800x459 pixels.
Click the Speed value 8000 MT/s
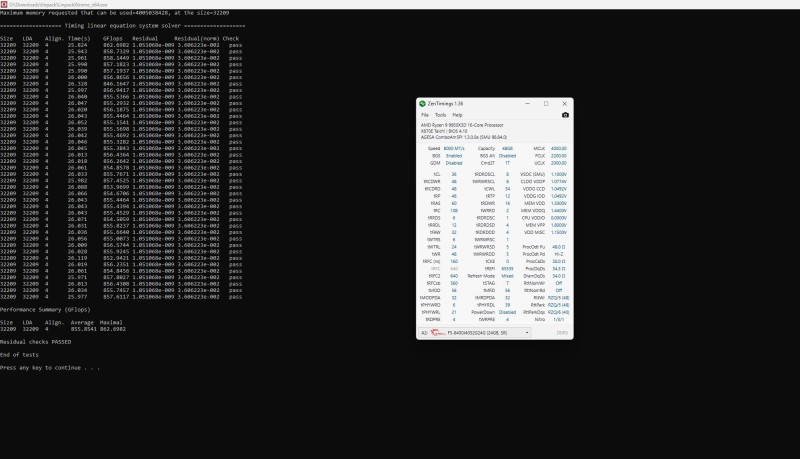(454, 148)
